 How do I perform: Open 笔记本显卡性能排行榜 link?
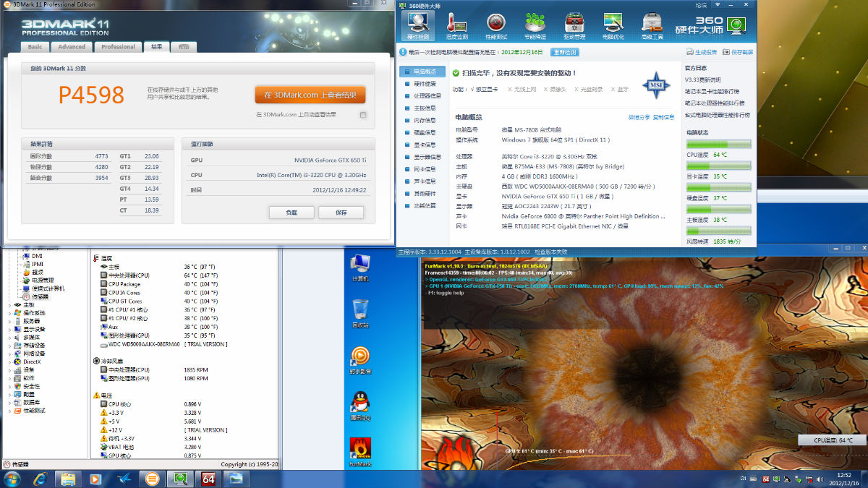pos(712,91)
